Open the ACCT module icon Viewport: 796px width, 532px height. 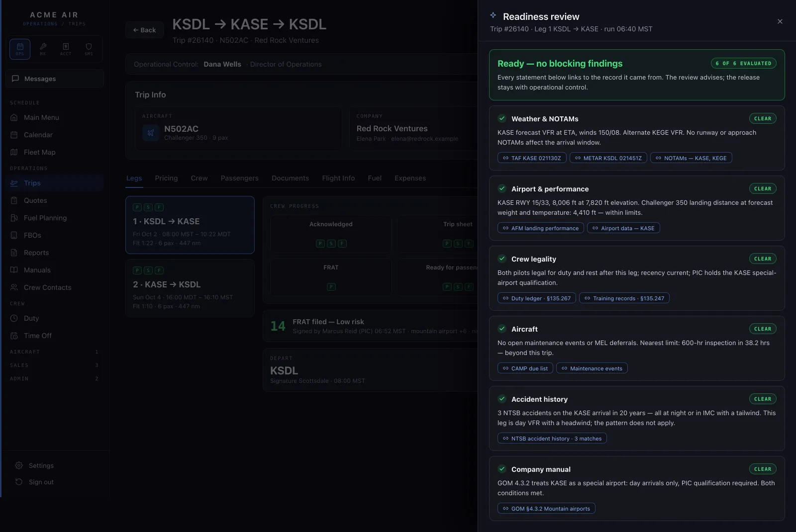click(66, 49)
